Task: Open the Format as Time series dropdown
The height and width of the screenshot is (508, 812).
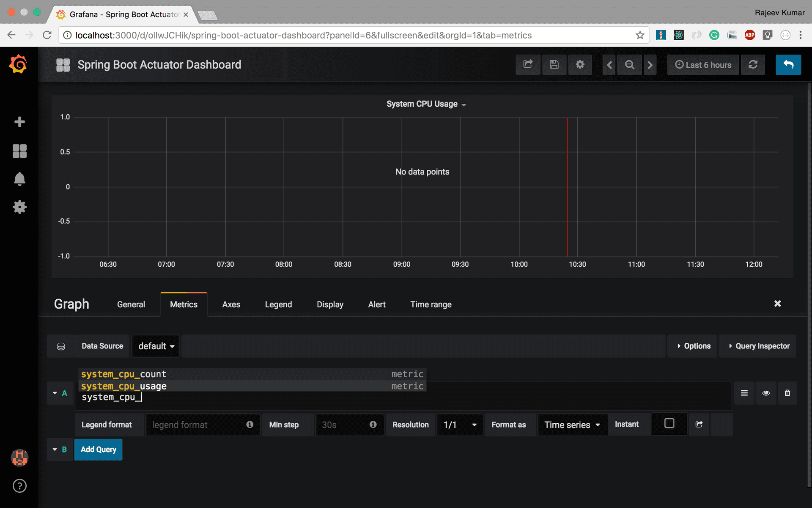Action: [x=572, y=425]
